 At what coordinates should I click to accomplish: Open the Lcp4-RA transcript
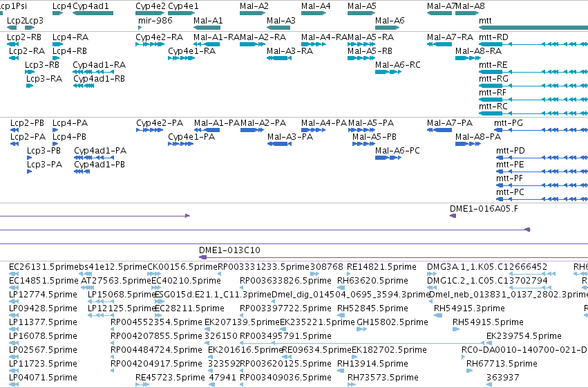pos(58,44)
